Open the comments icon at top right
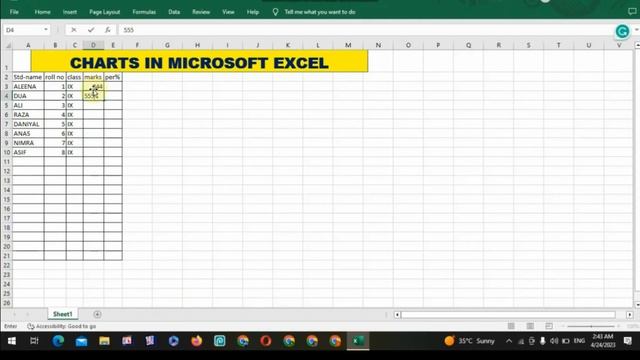Image resolution: width=640 pixels, height=360 pixels. click(632, 12)
